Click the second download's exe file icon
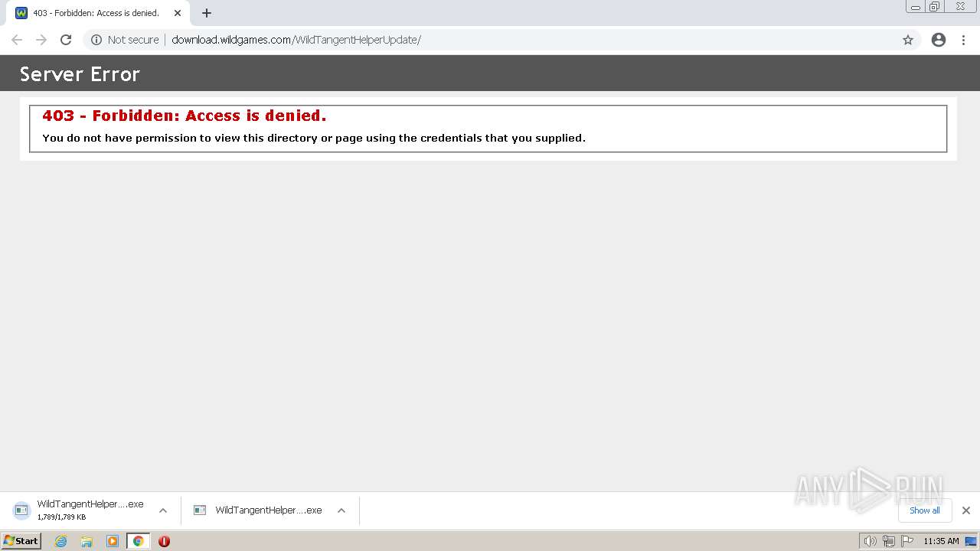Image resolution: width=980 pixels, height=551 pixels. click(200, 510)
